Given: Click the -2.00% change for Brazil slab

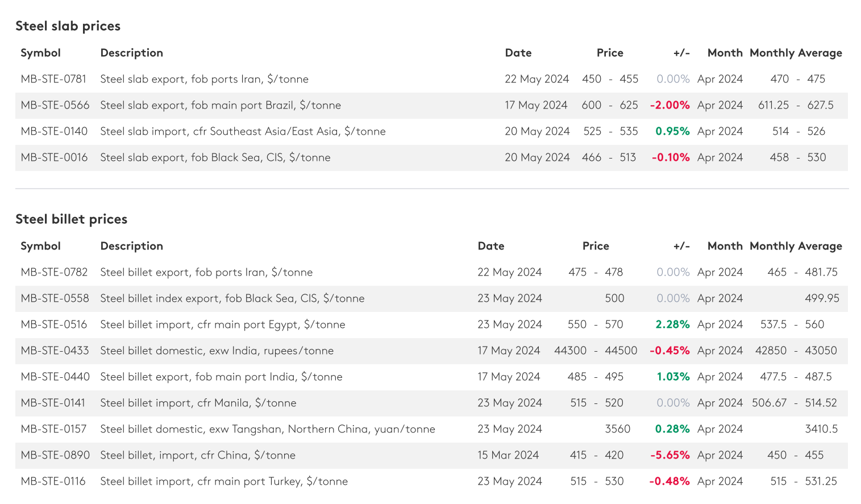Looking at the screenshot, I should coord(669,105).
